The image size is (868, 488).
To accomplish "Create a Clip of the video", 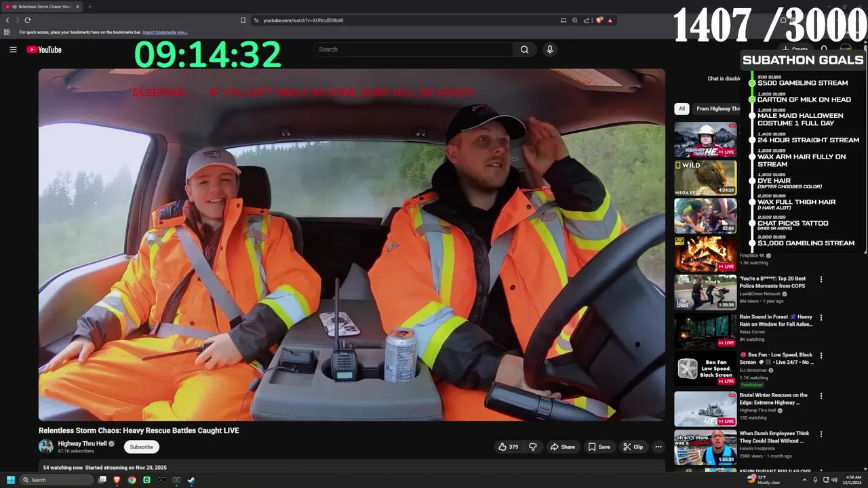I will [633, 447].
